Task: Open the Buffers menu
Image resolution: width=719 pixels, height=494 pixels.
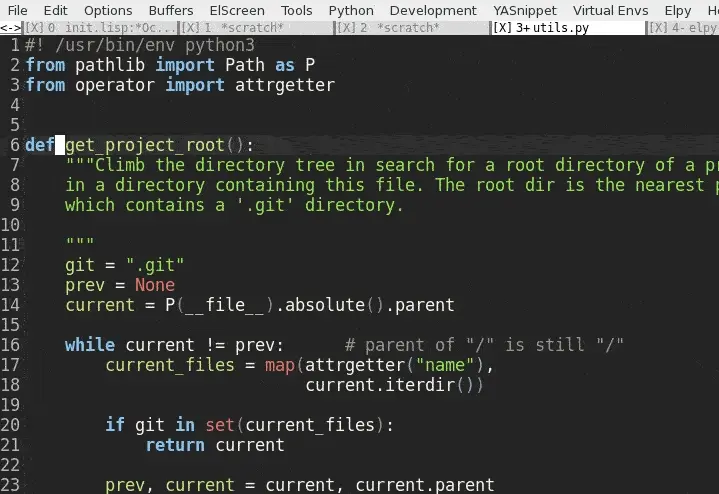Action: click(x=171, y=10)
